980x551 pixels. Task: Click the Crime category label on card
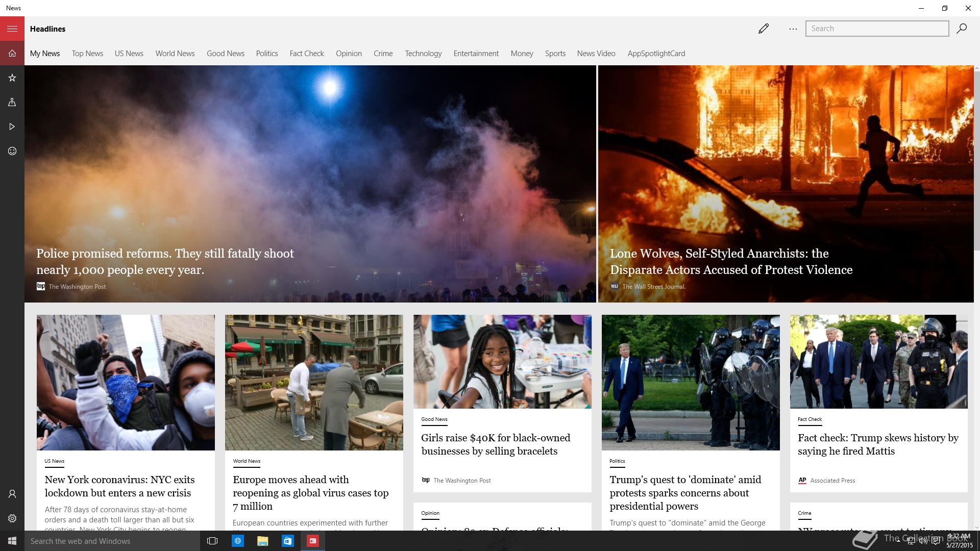[804, 513]
